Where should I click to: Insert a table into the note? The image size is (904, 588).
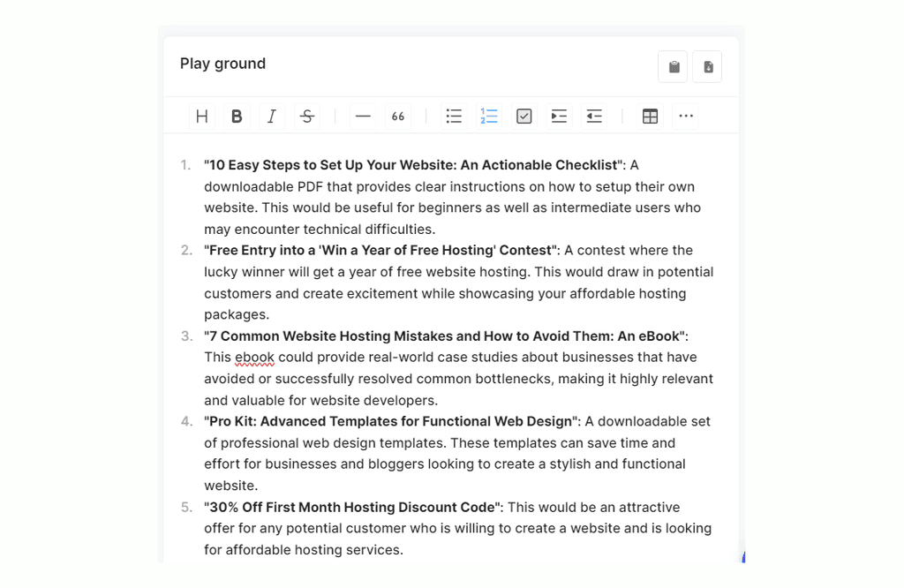tap(650, 116)
